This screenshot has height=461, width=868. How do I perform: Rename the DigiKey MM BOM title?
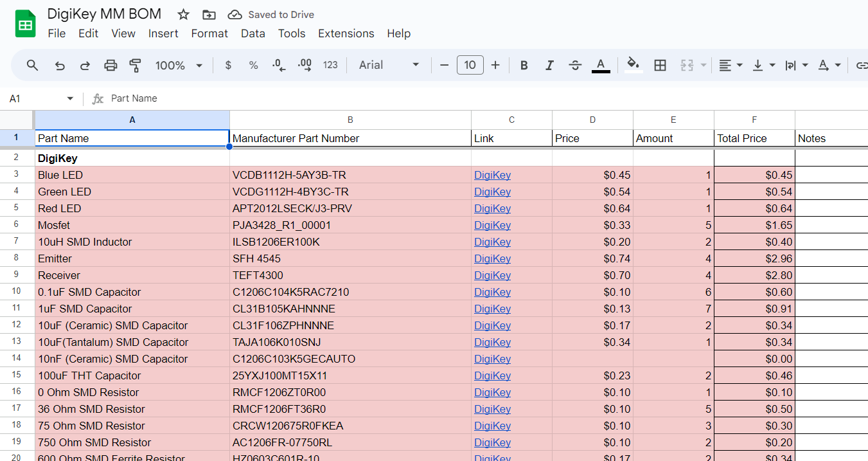[x=104, y=14]
